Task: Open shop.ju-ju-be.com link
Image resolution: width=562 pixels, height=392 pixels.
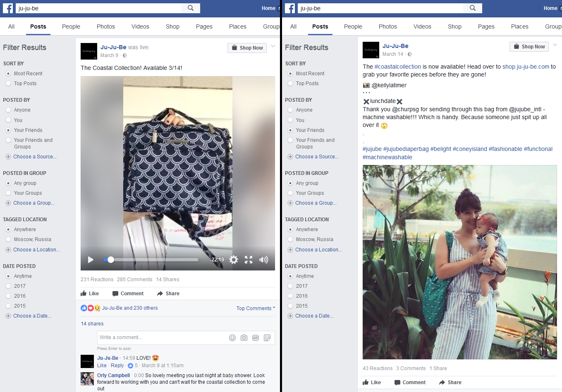Action: [526, 67]
